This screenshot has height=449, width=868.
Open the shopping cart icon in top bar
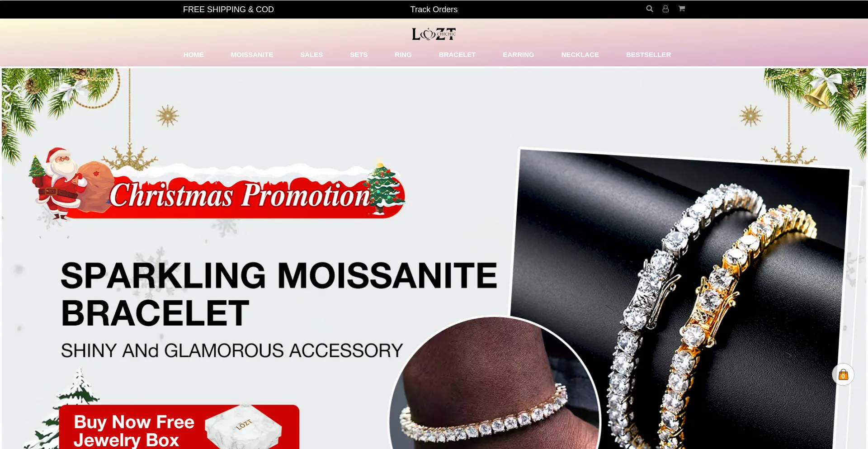pos(682,9)
